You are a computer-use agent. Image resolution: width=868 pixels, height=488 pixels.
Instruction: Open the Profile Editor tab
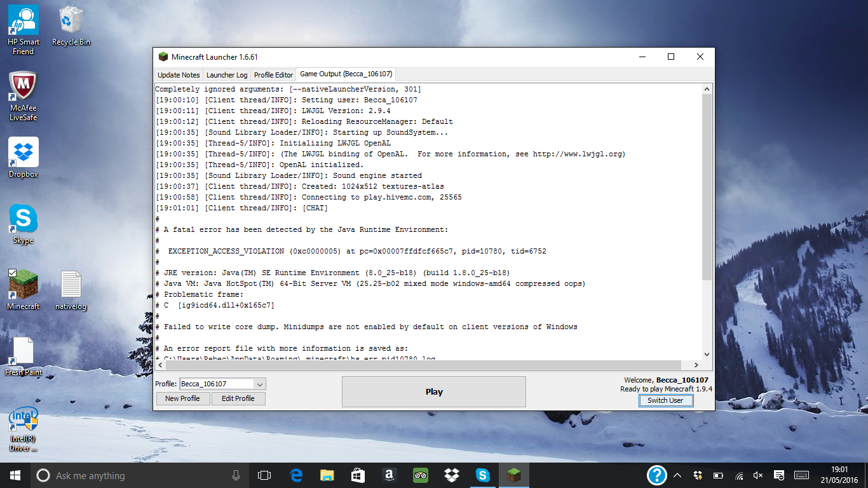pos(273,75)
